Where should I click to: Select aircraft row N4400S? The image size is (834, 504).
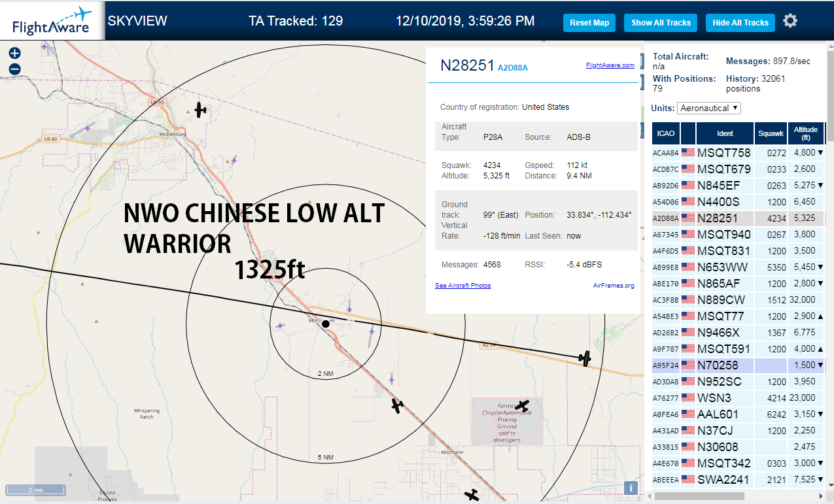(738, 202)
